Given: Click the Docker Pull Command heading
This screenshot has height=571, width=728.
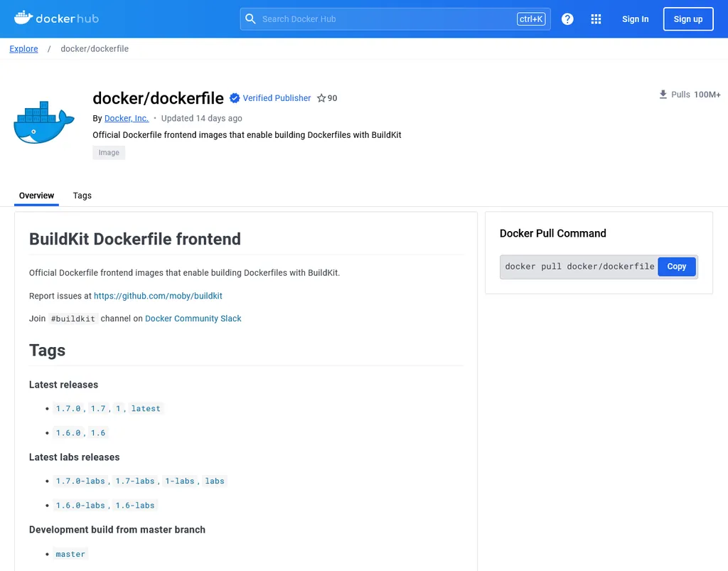Looking at the screenshot, I should pos(553,233).
